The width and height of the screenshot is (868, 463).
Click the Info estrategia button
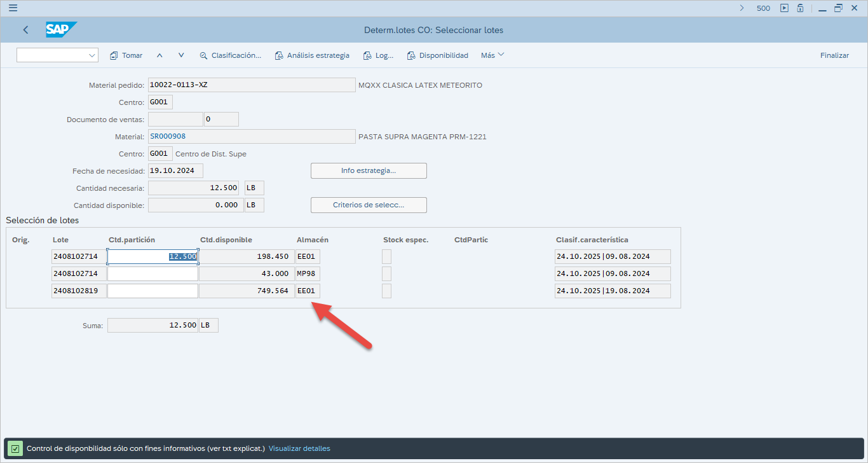point(369,170)
